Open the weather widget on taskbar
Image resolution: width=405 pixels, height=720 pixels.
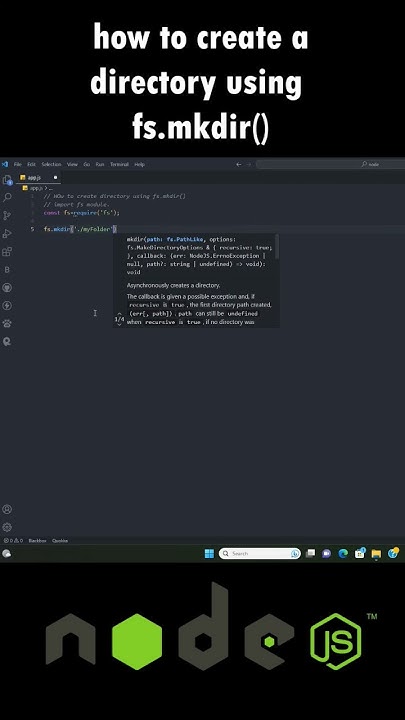(6, 553)
